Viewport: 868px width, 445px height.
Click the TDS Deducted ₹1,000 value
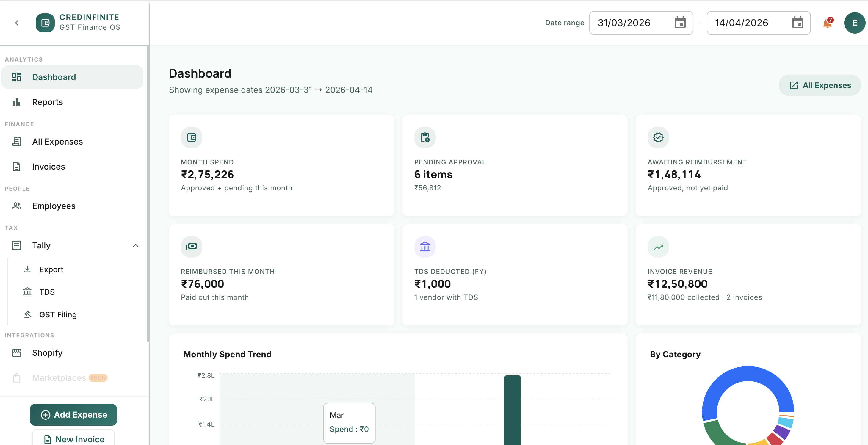point(432,284)
